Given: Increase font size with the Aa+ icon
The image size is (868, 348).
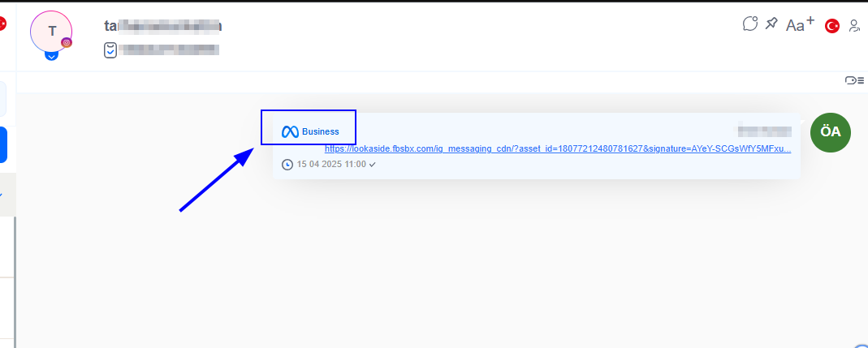Looking at the screenshot, I should [800, 24].
